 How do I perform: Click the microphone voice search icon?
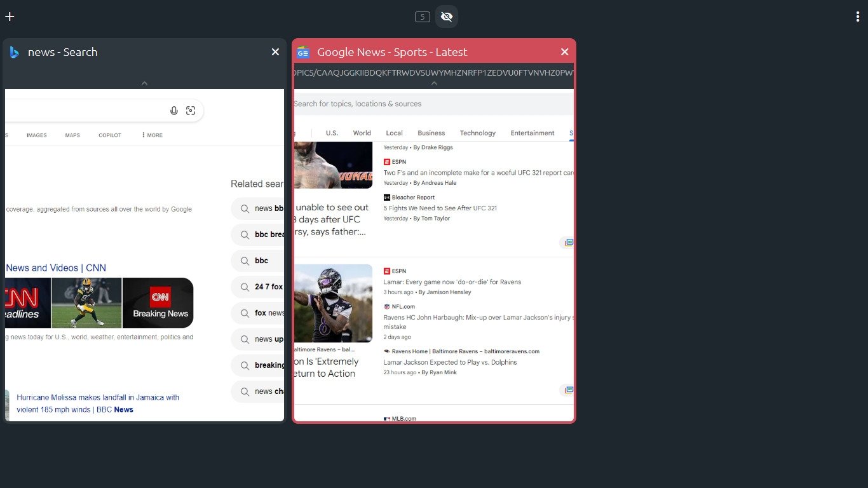point(174,111)
